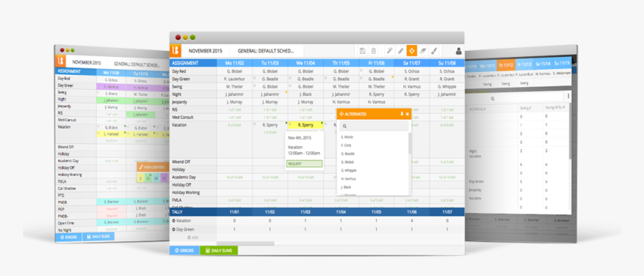
Task: Click star on Fr 11/06 Day Green cell
Action: pos(361,77)
